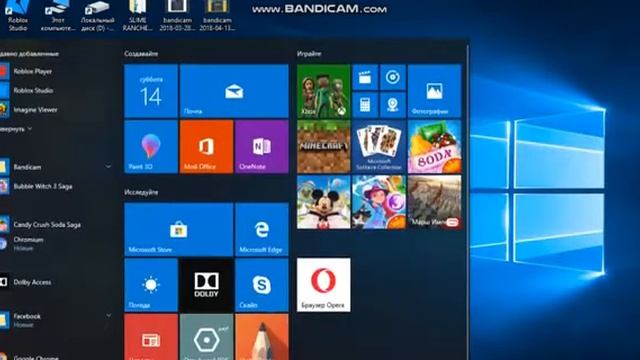Open the Mail (Почта) tile

234,91
